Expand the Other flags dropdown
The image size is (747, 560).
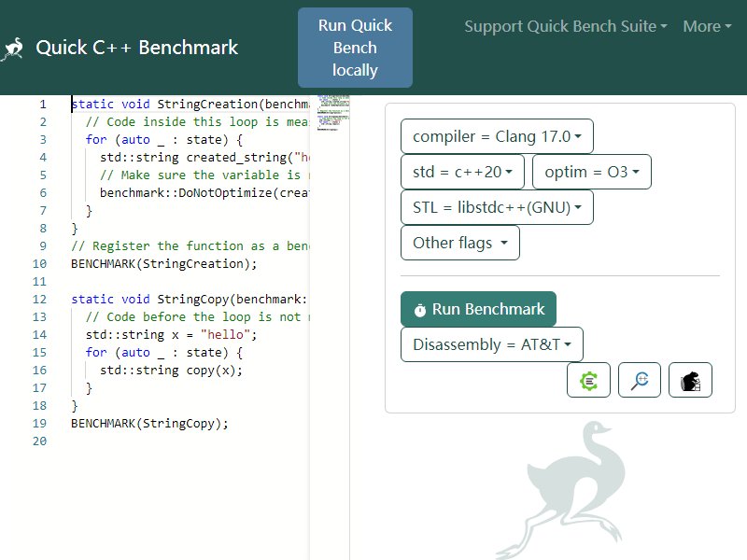460,243
